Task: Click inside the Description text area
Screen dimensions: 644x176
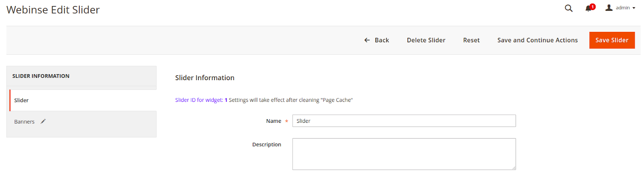Action: 404,154
